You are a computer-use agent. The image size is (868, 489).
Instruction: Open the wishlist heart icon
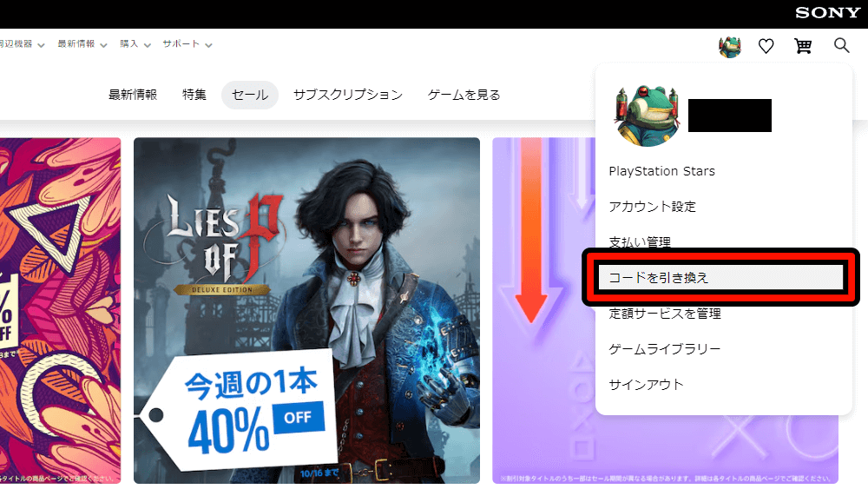[x=766, y=46]
